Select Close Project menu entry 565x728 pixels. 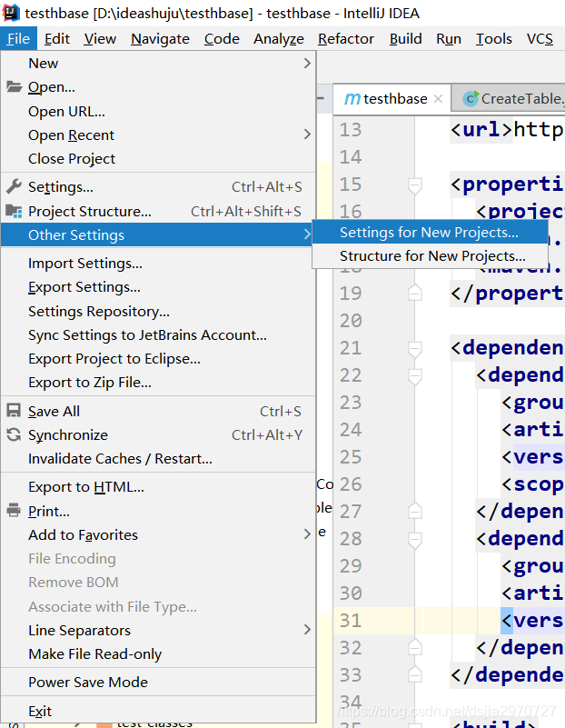pos(158,159)
